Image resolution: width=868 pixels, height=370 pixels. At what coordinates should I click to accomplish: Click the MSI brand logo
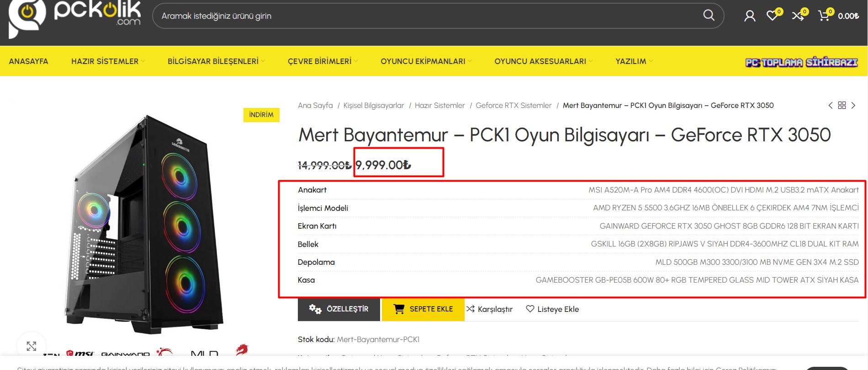click(x=80, y=354)
